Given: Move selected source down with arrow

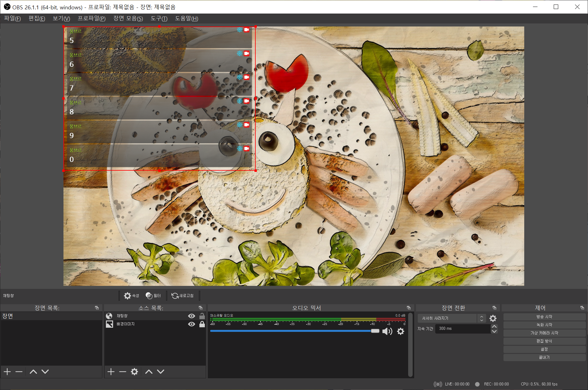Looking at the screenshot, I should coord(161,372).
